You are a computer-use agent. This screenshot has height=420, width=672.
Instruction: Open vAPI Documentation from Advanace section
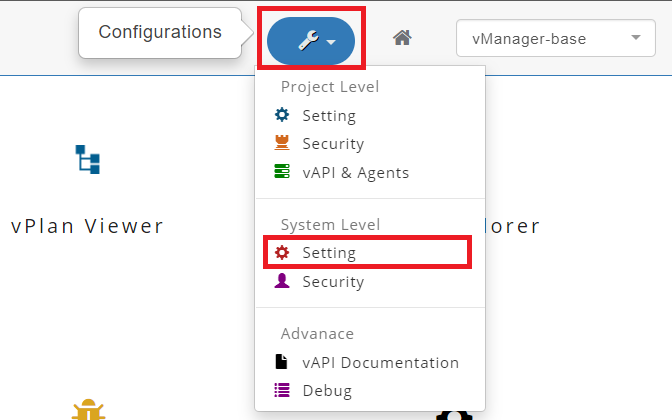coord(380,362)
